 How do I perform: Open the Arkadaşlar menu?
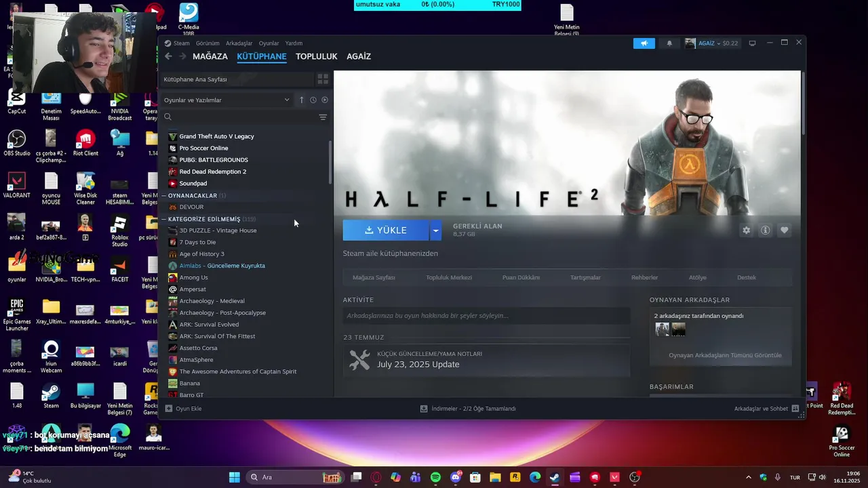239,43
